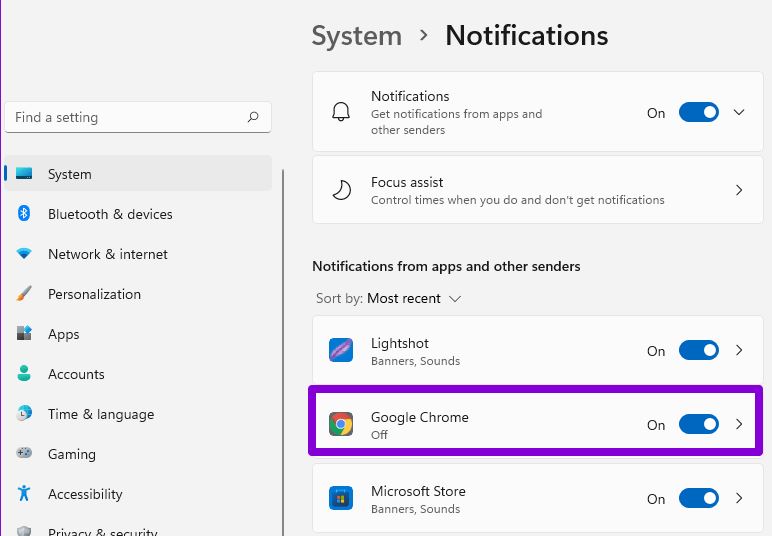Image resolution: width=772 pixels, height=536 pixels.
Task: Click 'Banners, Sounds' under Microsoft Store
Action: tap(416, 508)
